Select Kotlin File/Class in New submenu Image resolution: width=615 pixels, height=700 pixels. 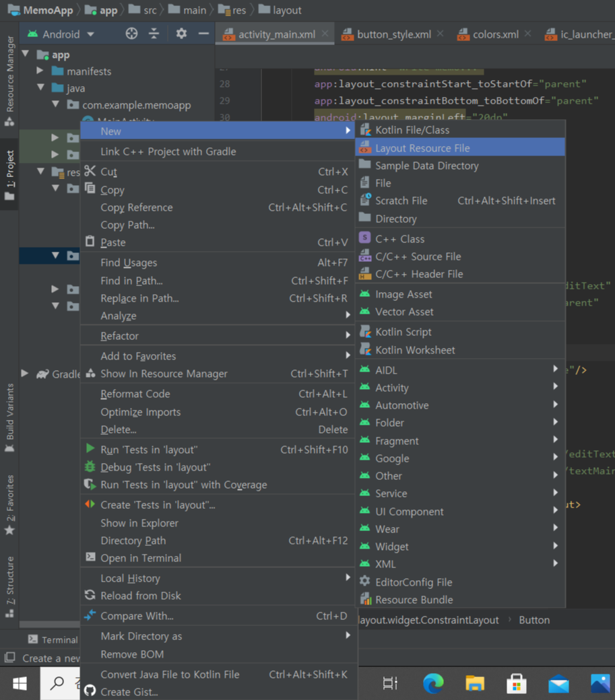coord(460,130)
